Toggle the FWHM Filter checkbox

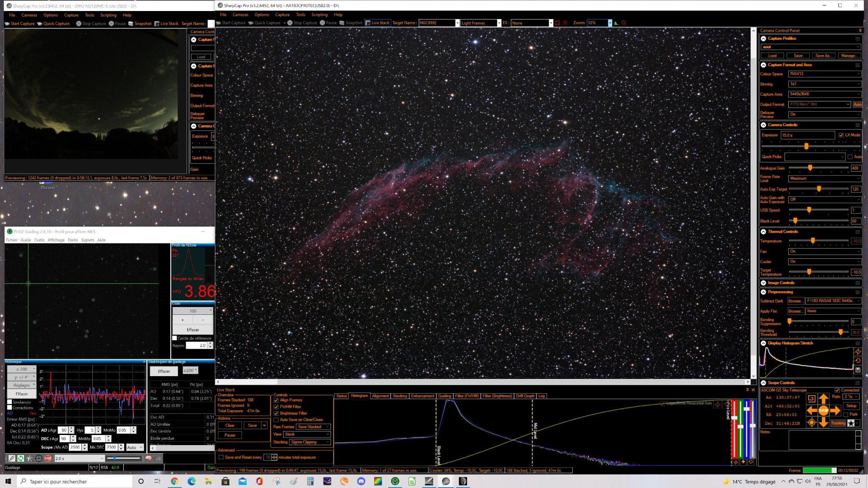pyautogui.click(x=276, y=407)
